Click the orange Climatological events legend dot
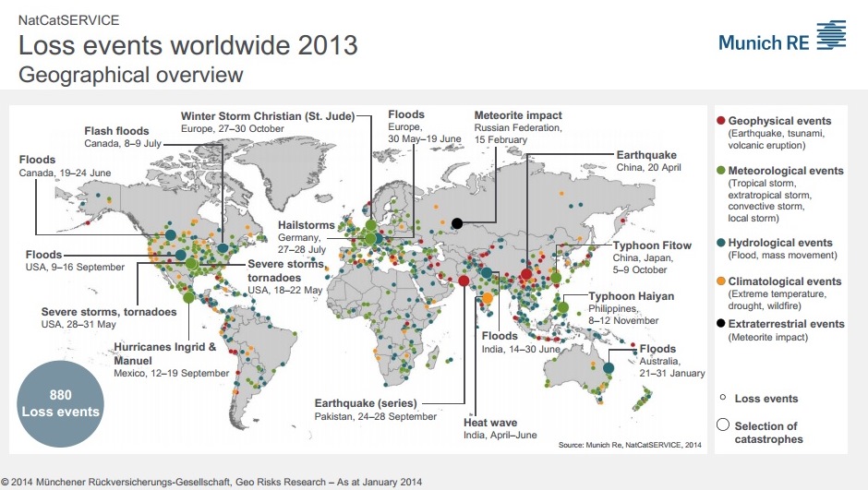The height and width of the screenshot is (490, 868). point(721,281)
